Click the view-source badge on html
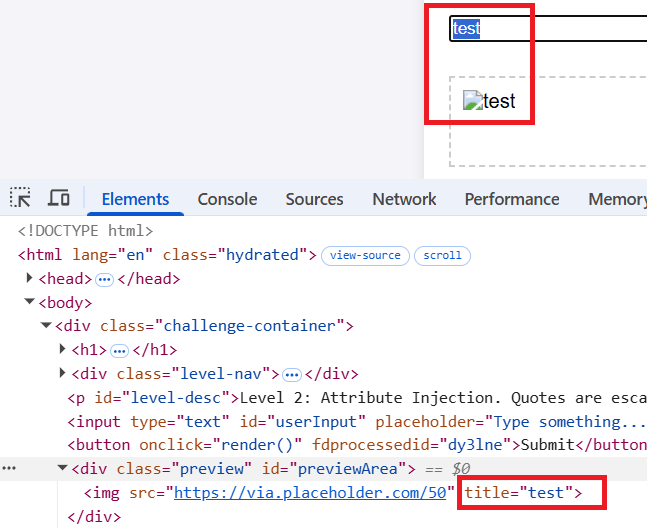The image size is (666, 532). tap(365, 255)
